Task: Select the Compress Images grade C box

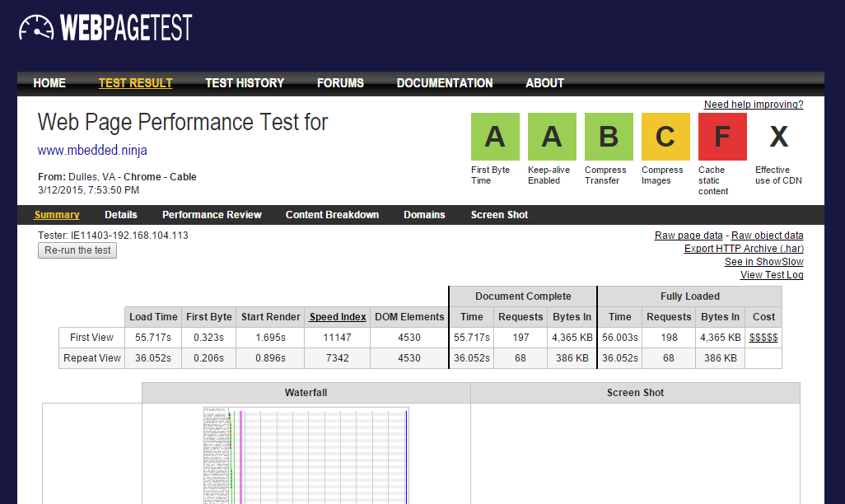Action: pos(665,137)
